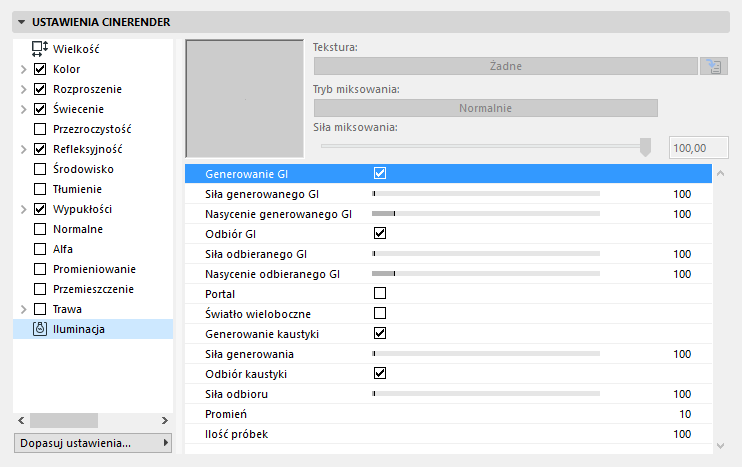
Task: Collapse the Ustawienia CineRender panel header
Action: 22,21
